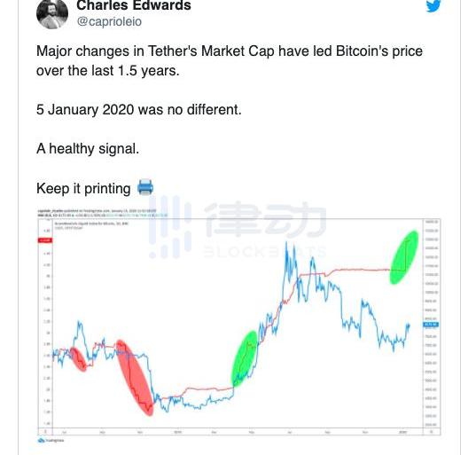Screen dimensions: 476x455
Task: Click the green ellipse at chart's top right
Action: pyautogui.click(x=404, y=257)
